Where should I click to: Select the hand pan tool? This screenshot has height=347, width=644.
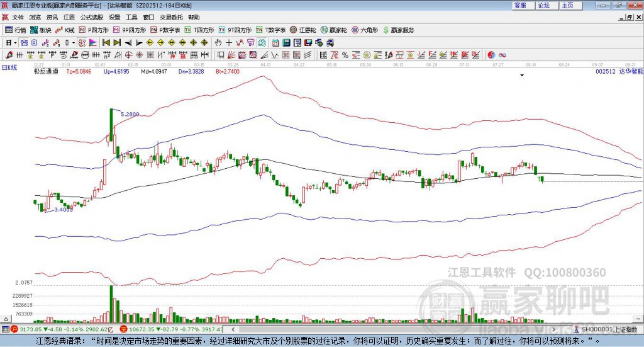(218, 43)
